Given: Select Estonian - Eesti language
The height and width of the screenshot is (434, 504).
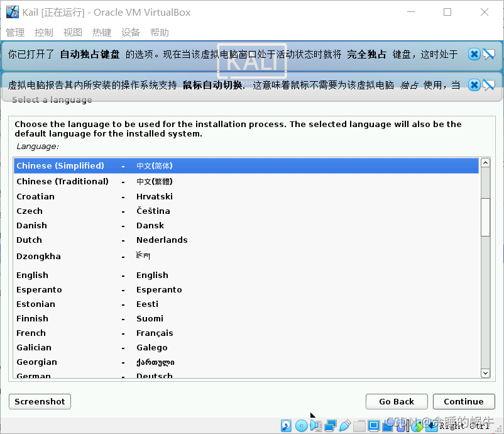Looking at the screenshot, I should tap(246, 304).
